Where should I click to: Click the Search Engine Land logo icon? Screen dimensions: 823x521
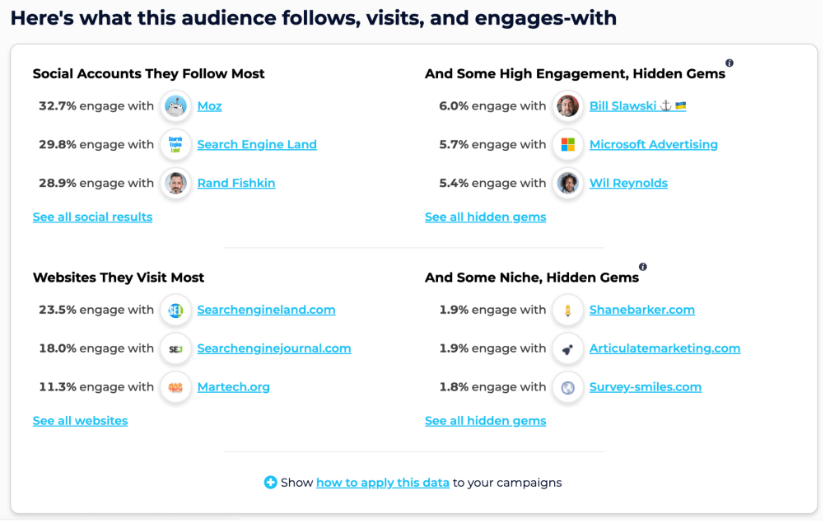coord(176,145)
